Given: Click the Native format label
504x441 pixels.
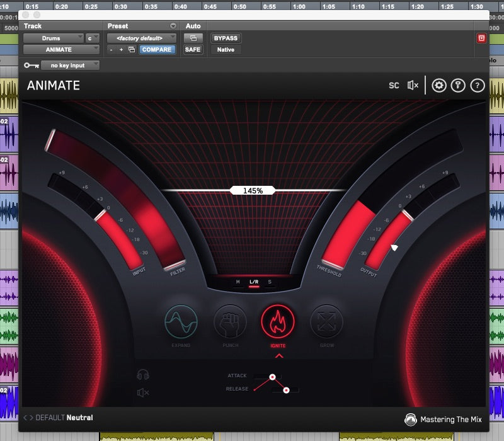Looking at the screenshot, I should [x=226, y=50].
